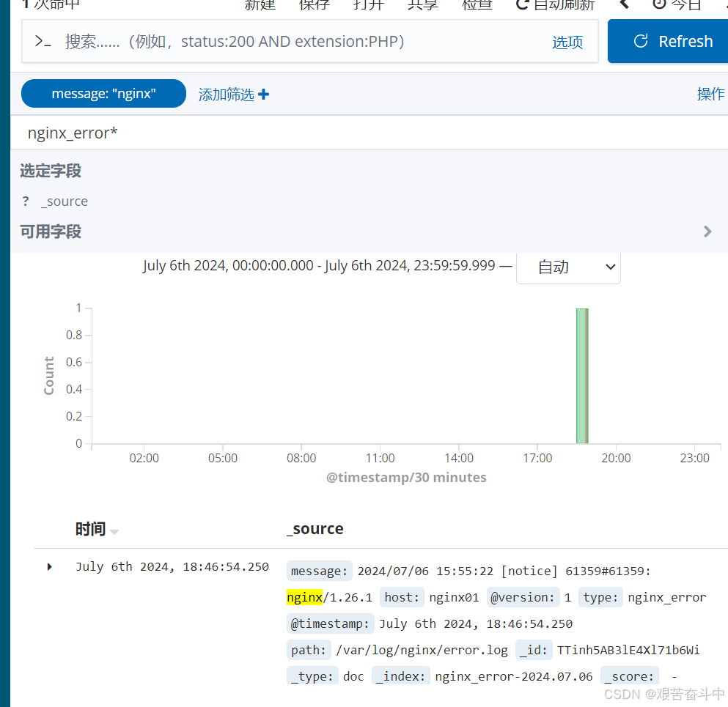Select the nginx_error* index pattern
728x707 pixels.
73,133
